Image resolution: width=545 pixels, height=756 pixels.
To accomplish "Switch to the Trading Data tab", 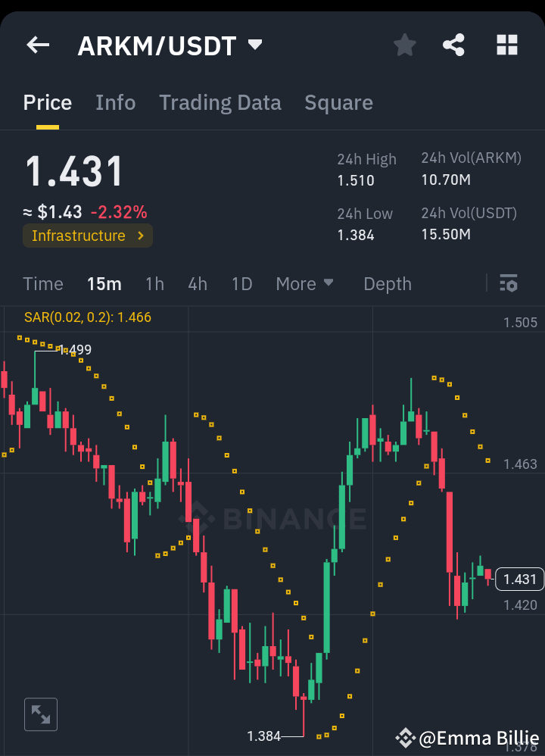I will pyautogui.click(x=220, y=102).
